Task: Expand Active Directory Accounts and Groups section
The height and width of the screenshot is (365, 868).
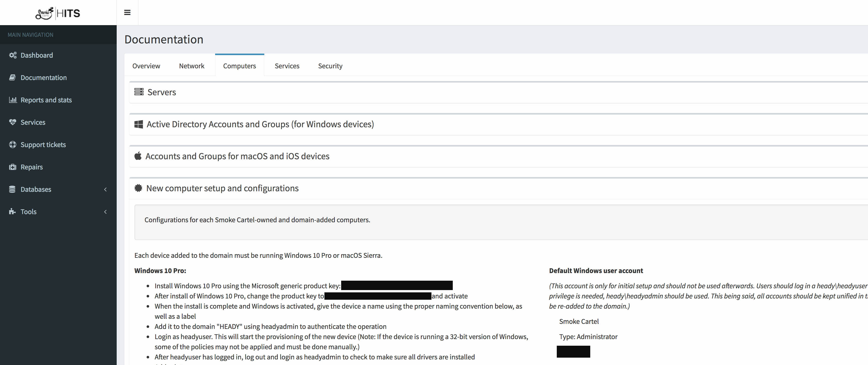Action: tap(260, 124)
